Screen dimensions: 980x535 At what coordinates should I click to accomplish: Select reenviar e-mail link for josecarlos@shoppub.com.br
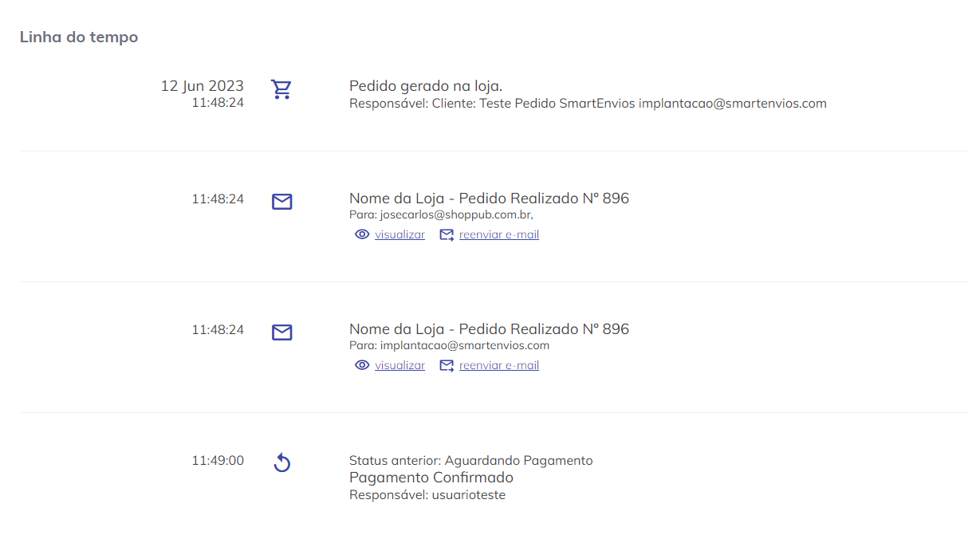click(x=499, y=234)
